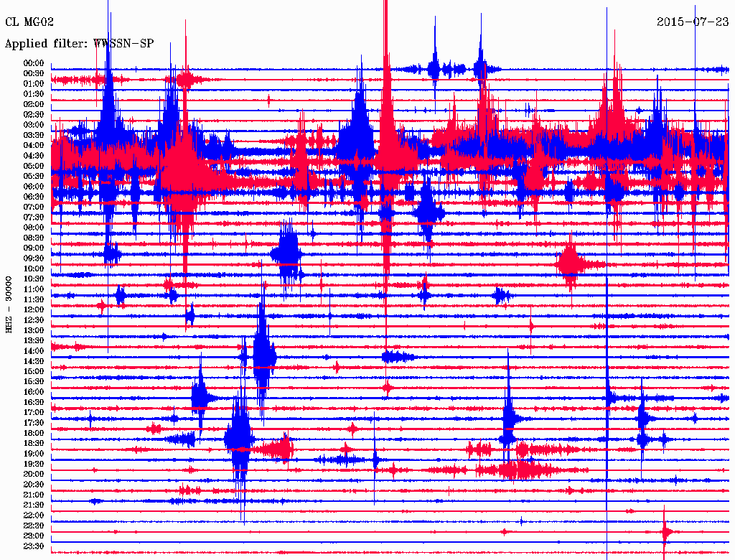Select the 03:30 time label

point(34,135)
